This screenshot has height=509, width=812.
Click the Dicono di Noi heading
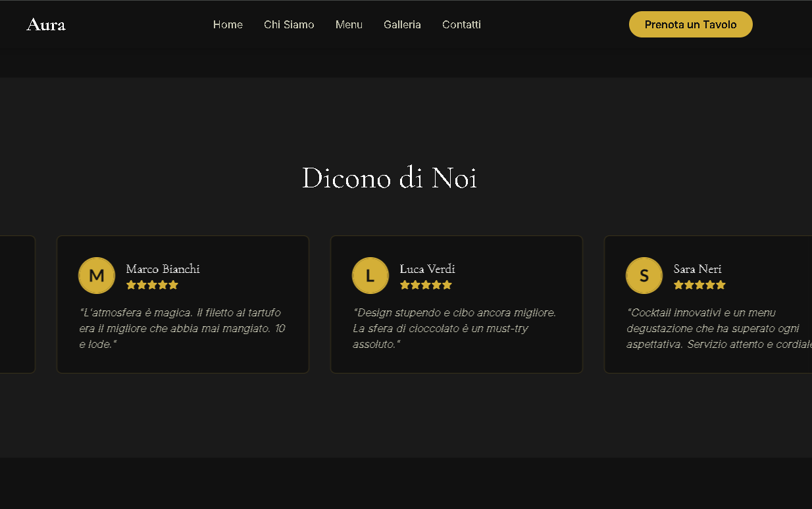coord(390,178)
